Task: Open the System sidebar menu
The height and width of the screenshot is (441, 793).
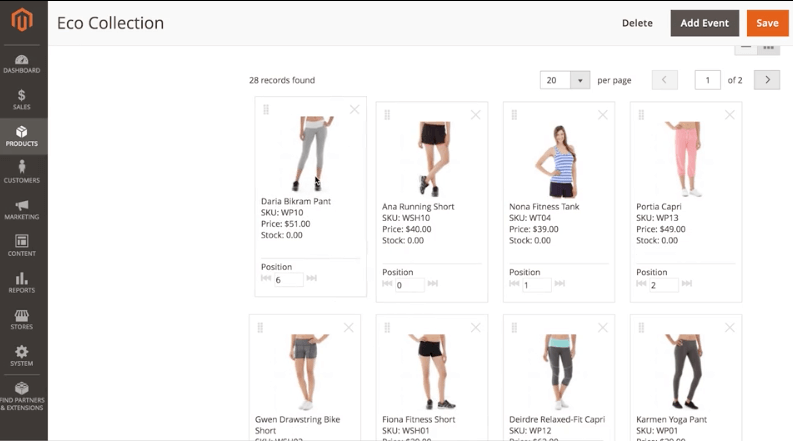Action: pos(22,356)
